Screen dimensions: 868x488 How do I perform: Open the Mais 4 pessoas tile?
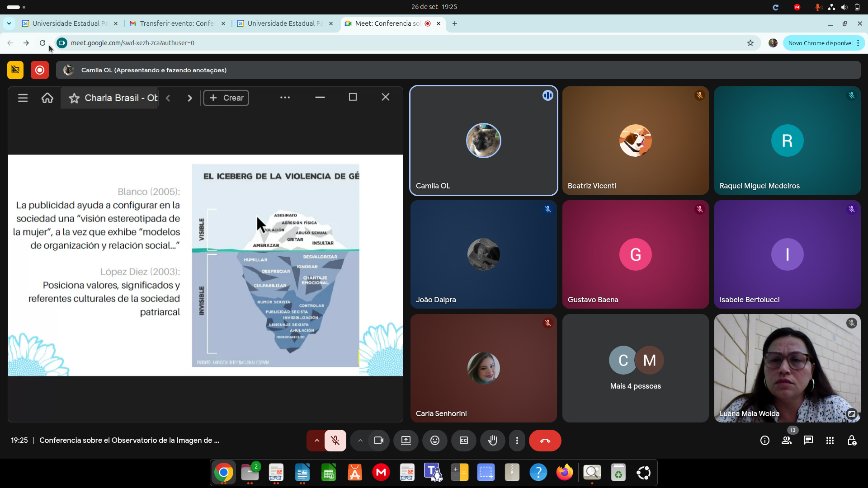(x=635, y=368)
